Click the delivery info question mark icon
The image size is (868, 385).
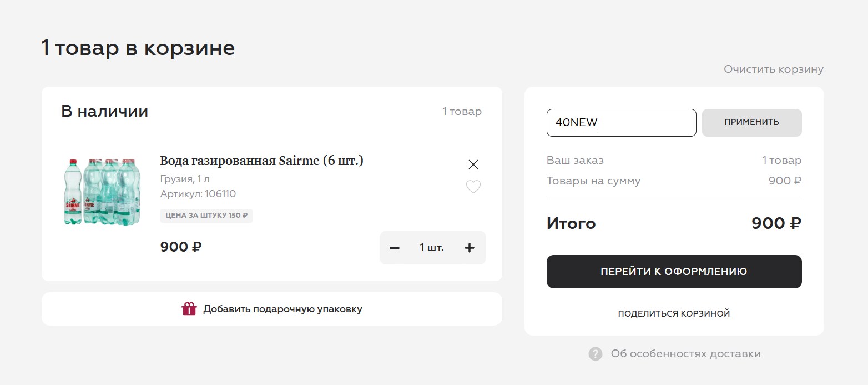[x=596, y=354]
